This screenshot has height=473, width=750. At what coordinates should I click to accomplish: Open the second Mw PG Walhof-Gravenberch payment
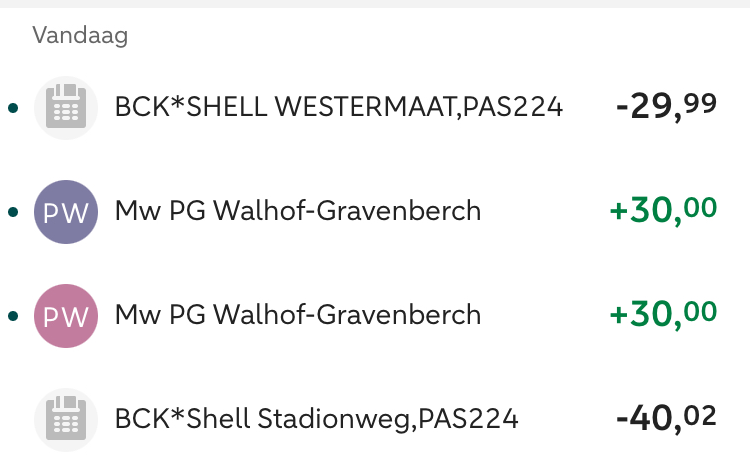298,316
